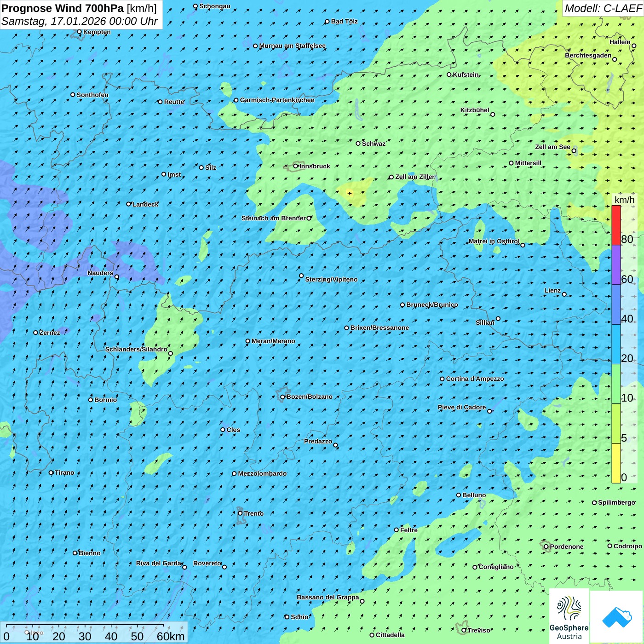This screenshot has width=644, height=644.
Task: Select the Pordenone city marker
Action: click(x=546, y=546)
